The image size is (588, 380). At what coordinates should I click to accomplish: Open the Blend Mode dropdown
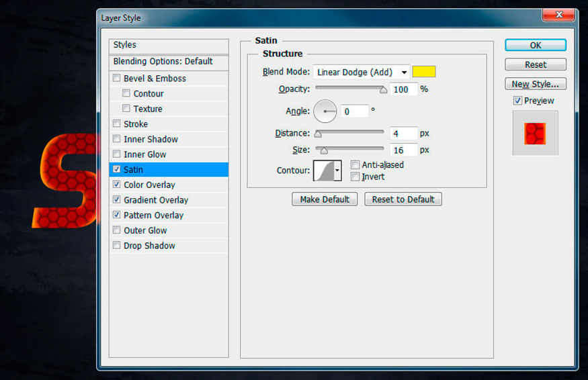pos(361,72)
